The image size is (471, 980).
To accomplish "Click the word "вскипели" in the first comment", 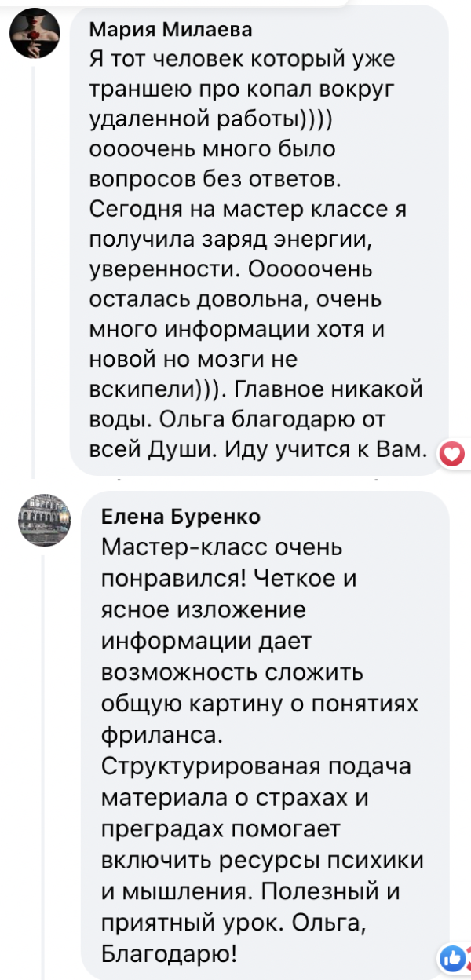I will click(x=141, y=389).
